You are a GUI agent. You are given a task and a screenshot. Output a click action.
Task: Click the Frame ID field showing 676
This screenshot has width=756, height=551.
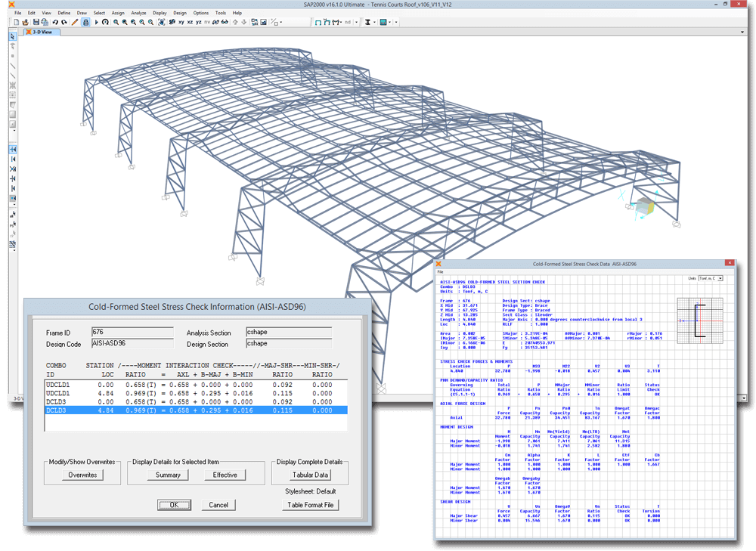pyautogui.click(x=132, y=332)
